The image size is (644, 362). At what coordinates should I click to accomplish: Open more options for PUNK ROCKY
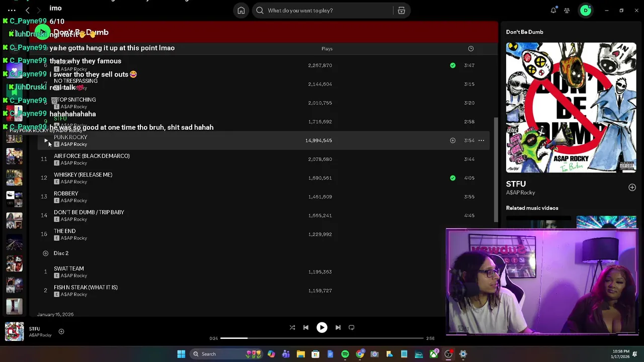(481, 141)
